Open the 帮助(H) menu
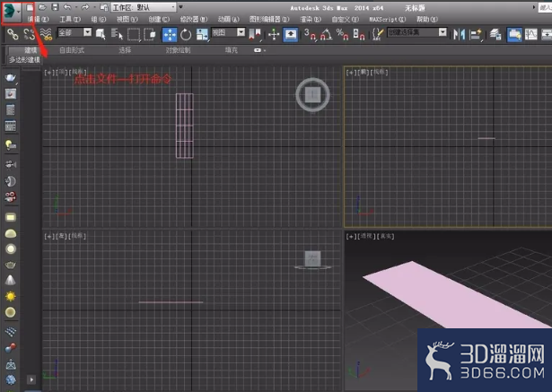This screenshot has width=552, height=392. click(x=427, y=20)
